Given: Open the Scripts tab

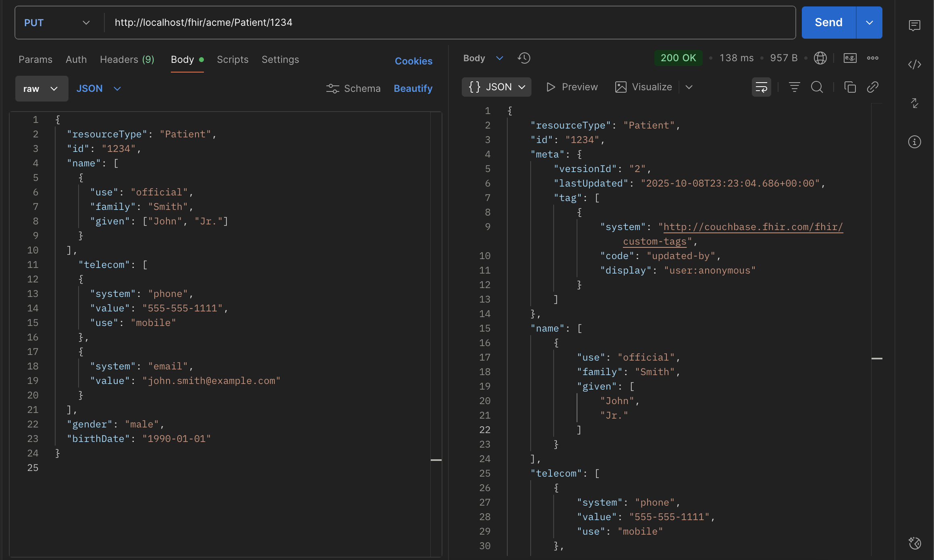Looking at the screenshot, I should tap(232, 60).
